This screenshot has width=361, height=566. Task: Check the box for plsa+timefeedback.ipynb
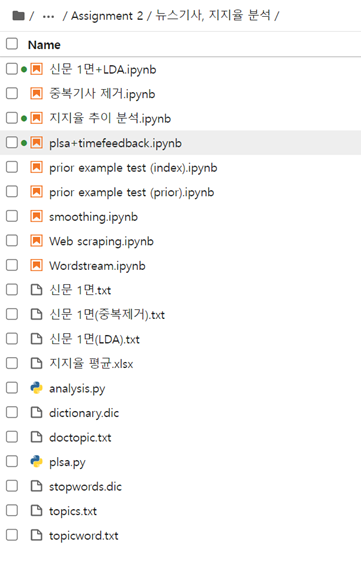[12, 143]
